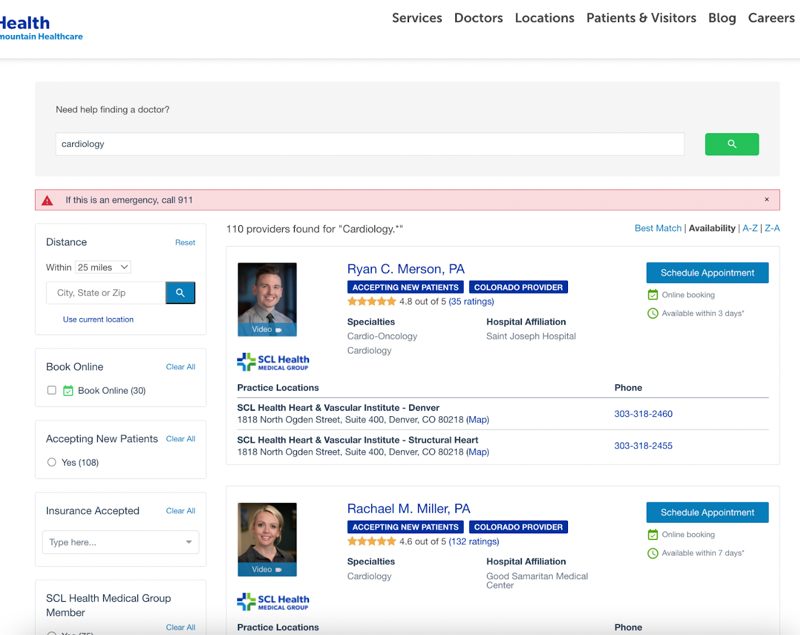800x635 pixels.
Task: Open the Doctors menu item
Action: coord(478,18)
